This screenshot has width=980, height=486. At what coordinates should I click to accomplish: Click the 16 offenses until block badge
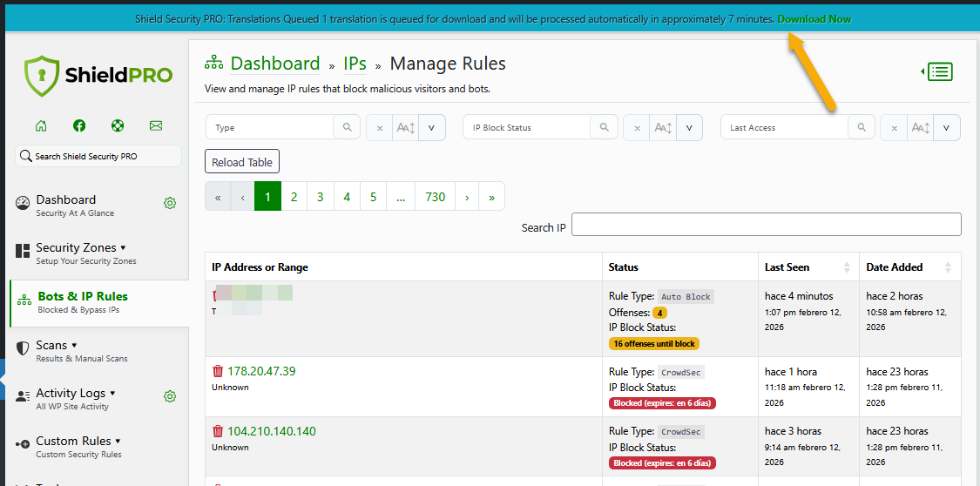tap(653, 343)
